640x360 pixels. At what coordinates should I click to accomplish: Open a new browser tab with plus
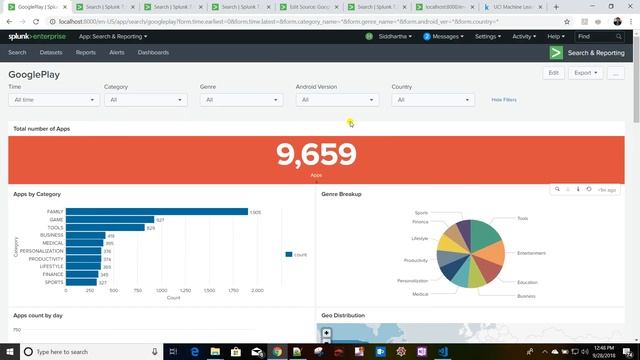point(556,7)
